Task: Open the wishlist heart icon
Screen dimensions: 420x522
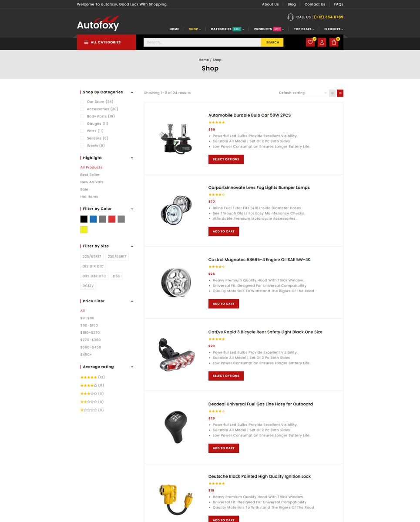Action: click(x=310, y=42)
